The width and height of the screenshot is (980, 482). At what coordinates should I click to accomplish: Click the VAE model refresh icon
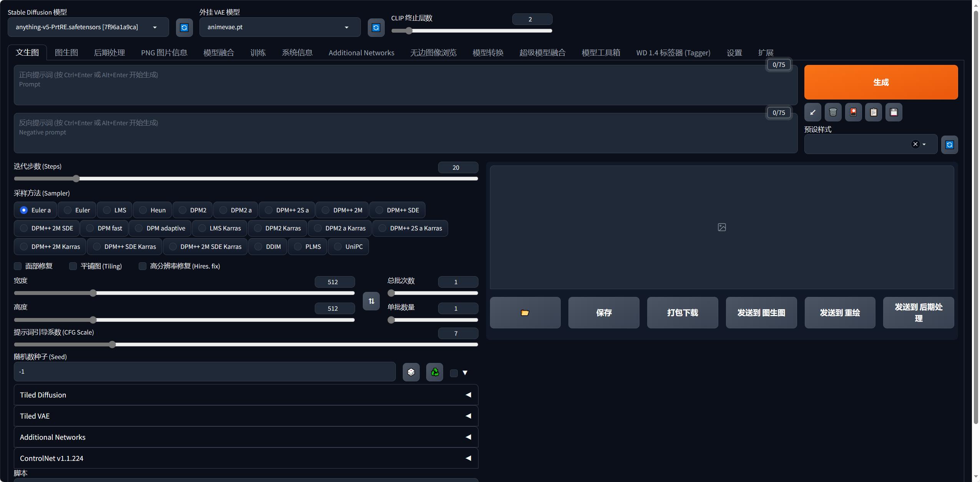[x=375, y=27]
